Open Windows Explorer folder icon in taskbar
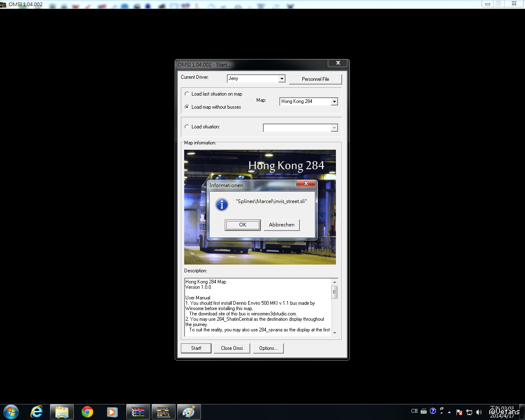The image size is (525, 420). coord(62,412)
